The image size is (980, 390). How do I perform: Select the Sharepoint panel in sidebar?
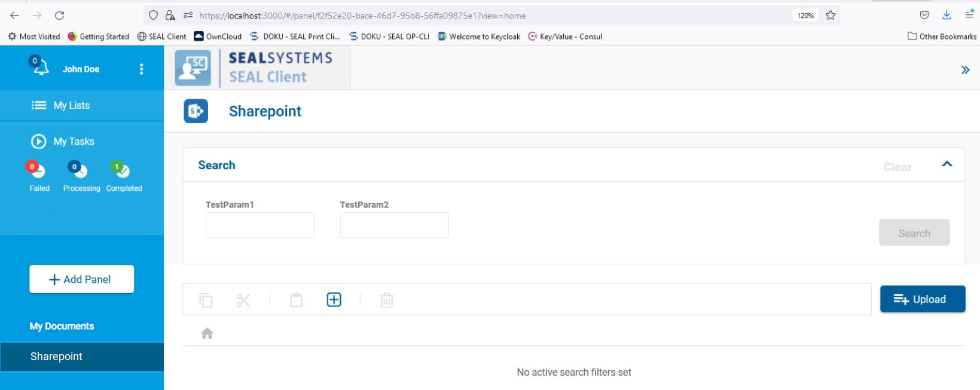point(57,357)
